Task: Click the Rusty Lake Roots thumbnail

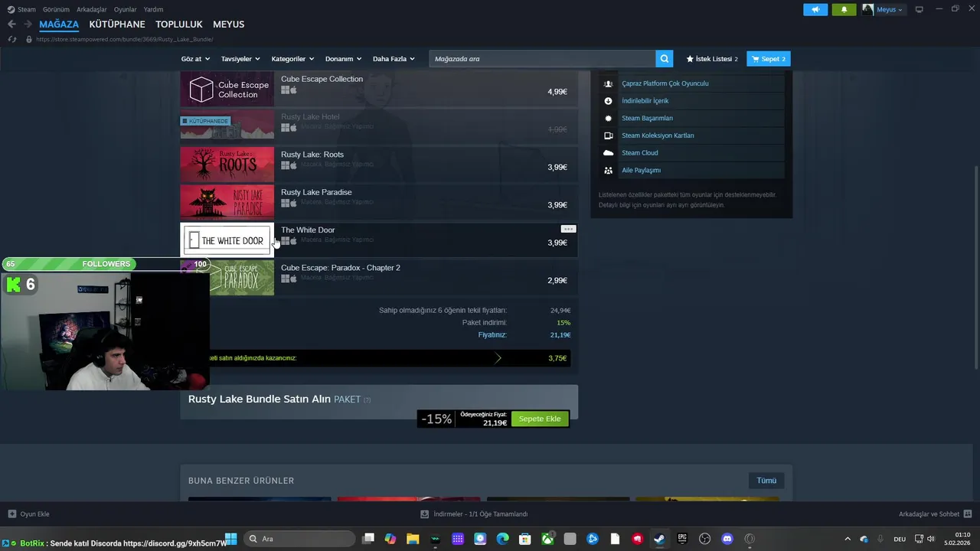Action: click(227, 165)
